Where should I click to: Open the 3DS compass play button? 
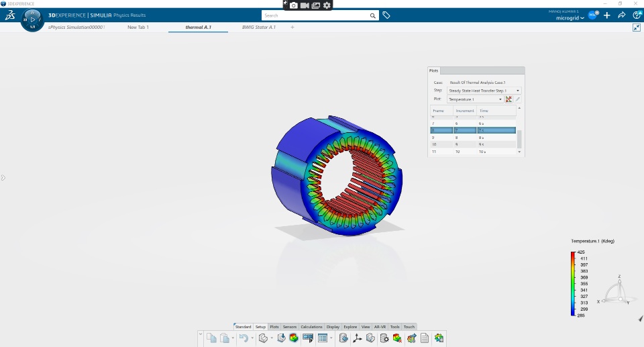[32, 19]
